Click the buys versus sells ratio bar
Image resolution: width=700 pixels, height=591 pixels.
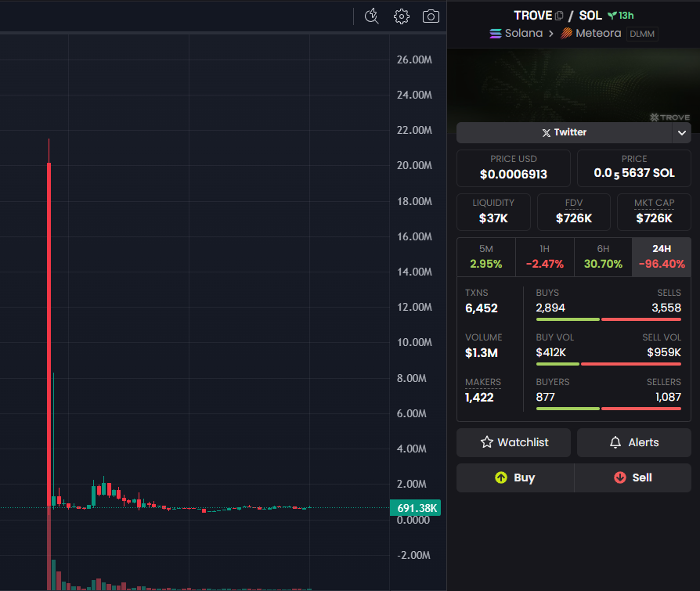click(x=608, y=319)
